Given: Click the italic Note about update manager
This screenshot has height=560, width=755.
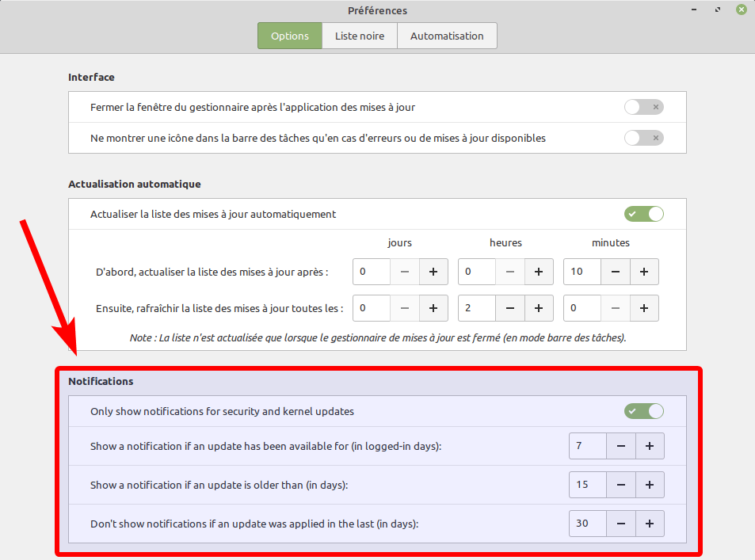Looking at the screenshot, I should [378, 338].
